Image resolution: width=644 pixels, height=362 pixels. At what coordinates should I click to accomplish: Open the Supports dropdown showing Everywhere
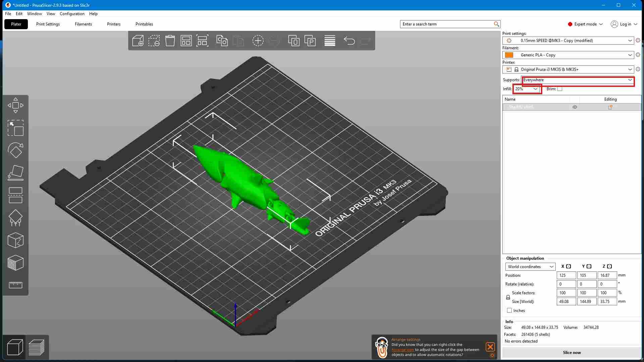pyautogui.click(x=578, y=80)
